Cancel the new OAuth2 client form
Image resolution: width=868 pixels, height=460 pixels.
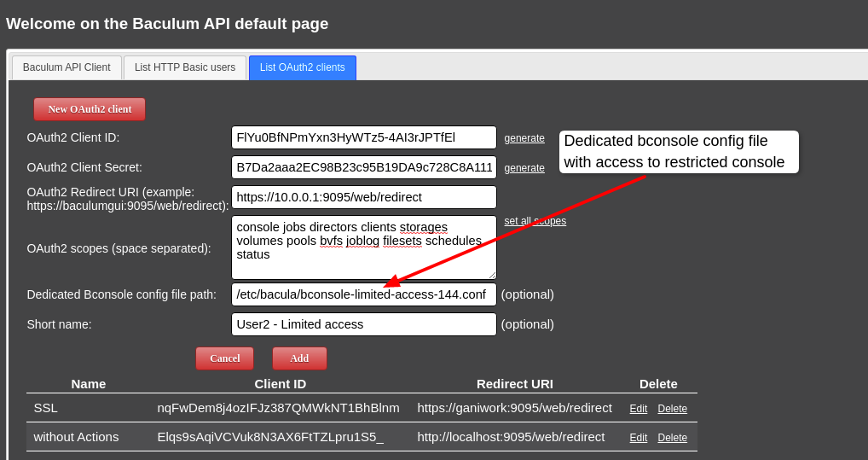(225, 358)
